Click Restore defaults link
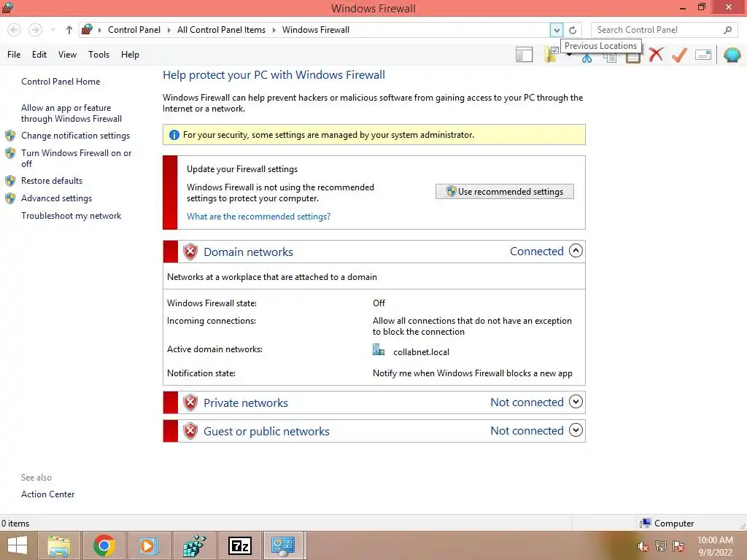 pos(52,181)
